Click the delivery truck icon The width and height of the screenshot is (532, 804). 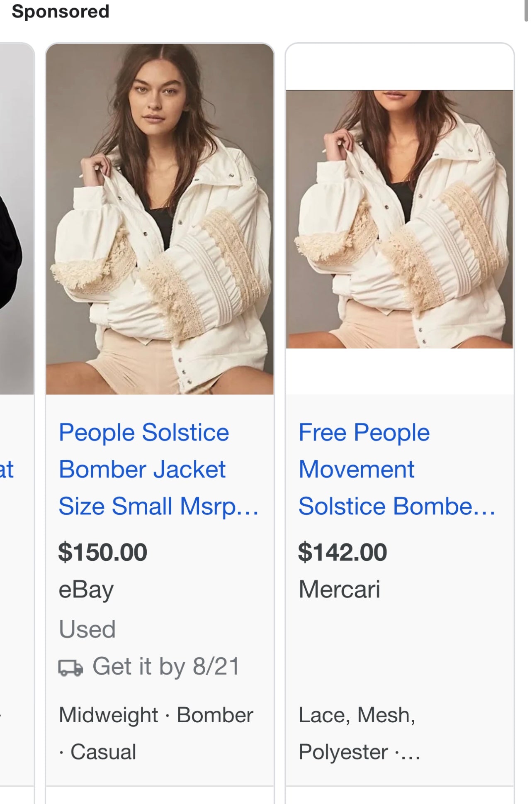click(70, 668)
